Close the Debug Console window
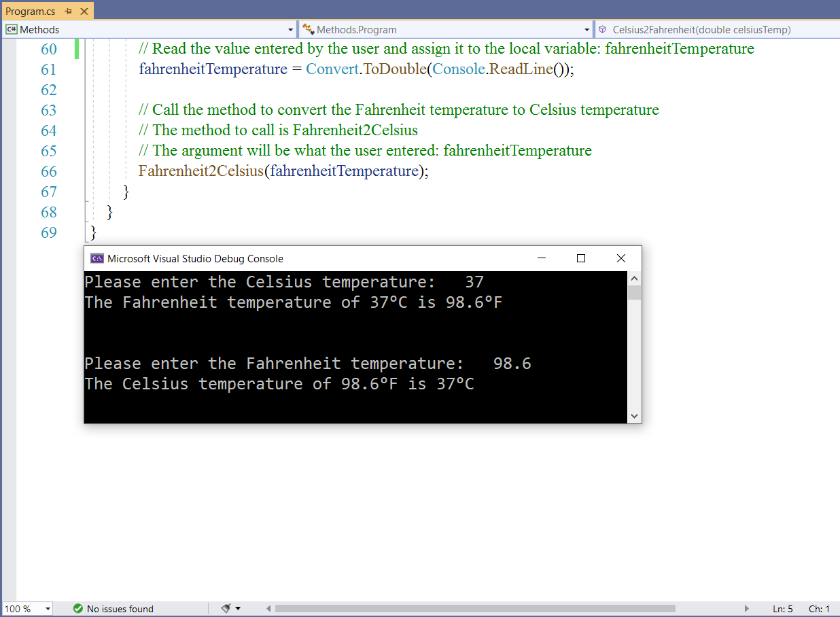Image resolution: width=840 pixels, height=617 pixels. point(620,258)
